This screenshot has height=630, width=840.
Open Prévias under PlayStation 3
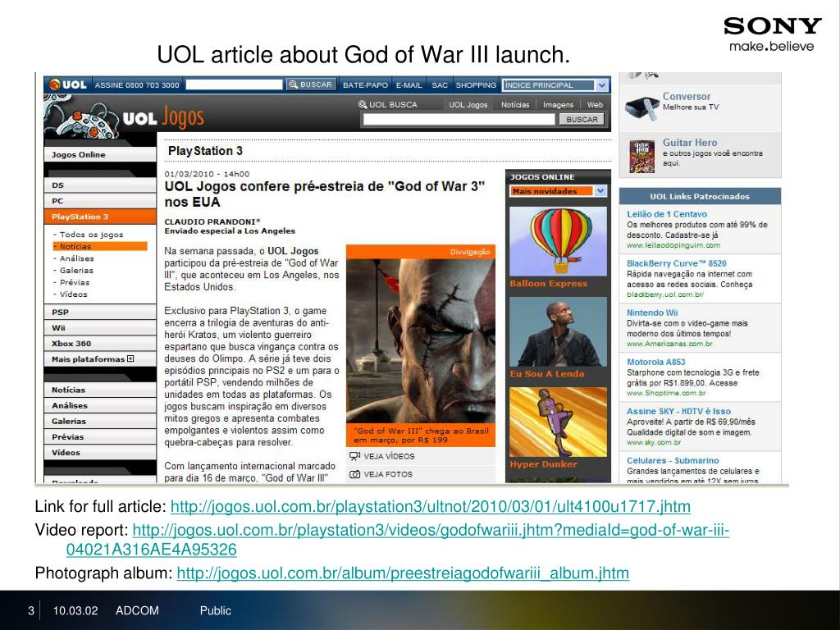[75, 282]
